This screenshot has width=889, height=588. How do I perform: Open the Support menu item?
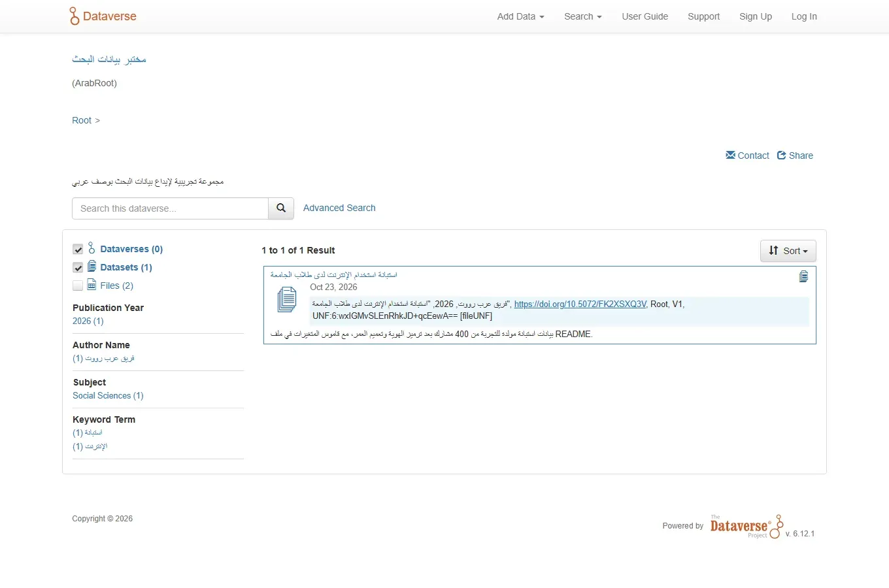tap(703, 16)
